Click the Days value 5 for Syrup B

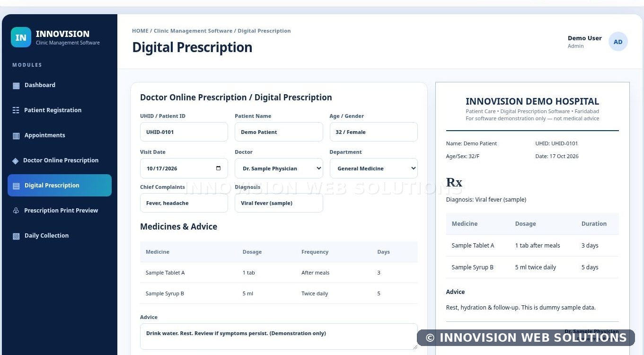click(x=379, y=293)
